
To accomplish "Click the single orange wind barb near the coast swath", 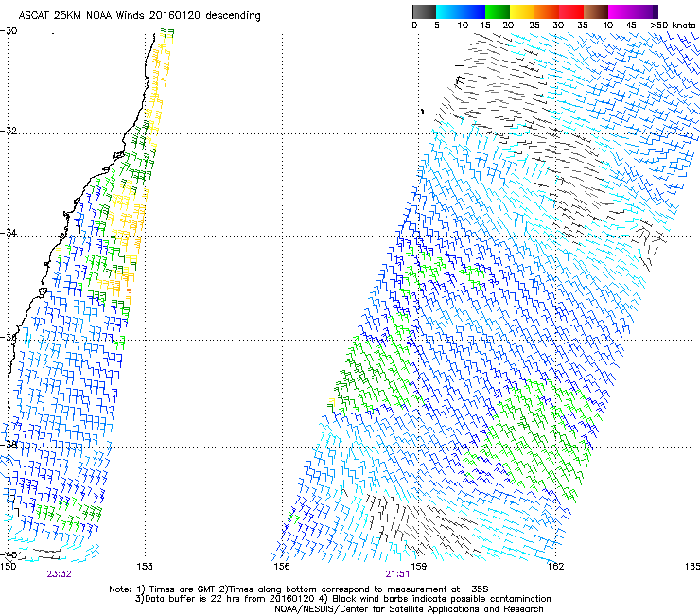I will pyautogui.click(x=129, y=293).
